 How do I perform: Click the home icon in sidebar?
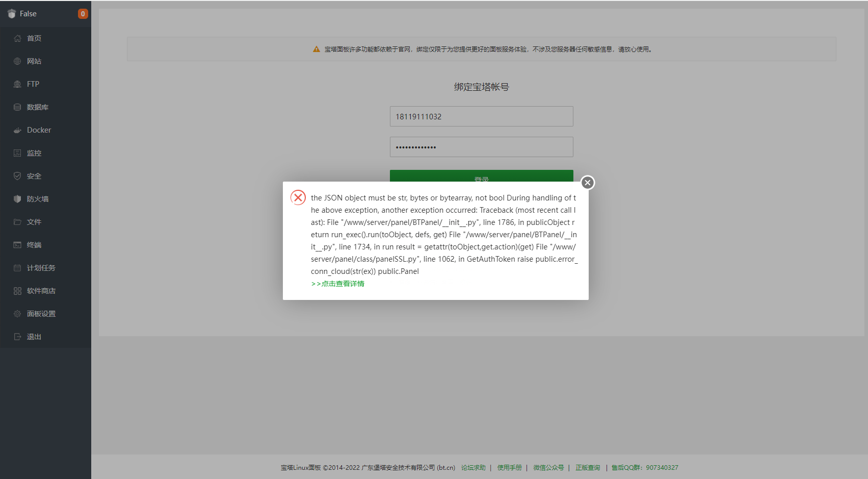(17, 38)
